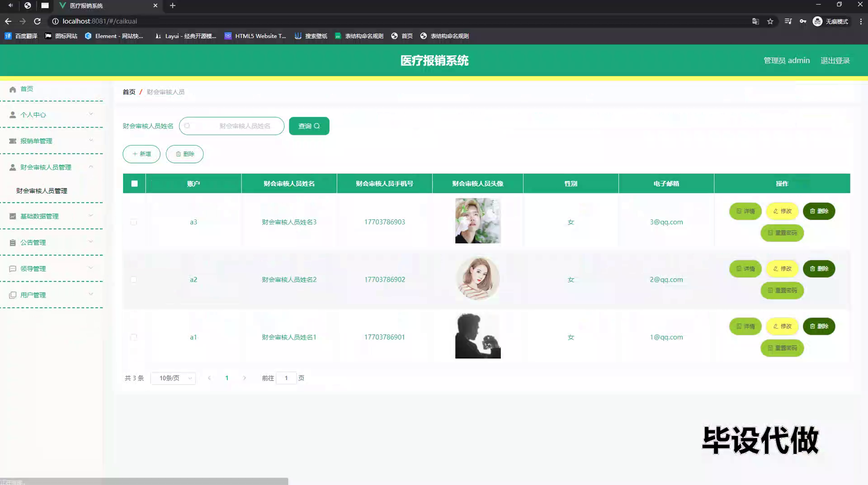This screenshot has height=485, width=868.
Task: Click the 公告管理 clipboard icon
Action: 13,242
